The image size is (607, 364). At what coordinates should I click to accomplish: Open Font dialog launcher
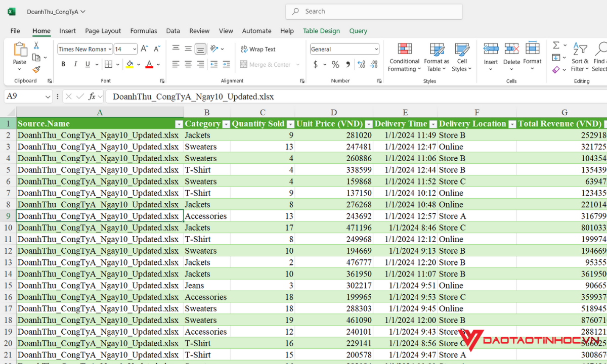coord(162,81)
